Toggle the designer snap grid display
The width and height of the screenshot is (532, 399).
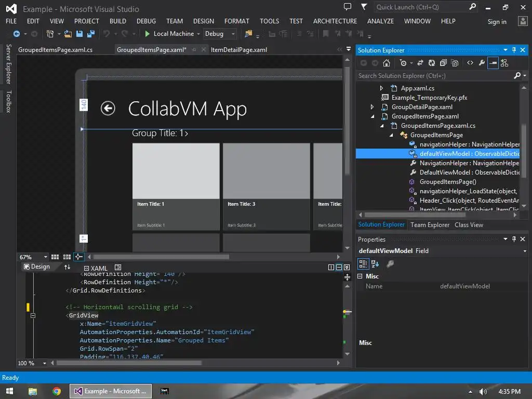click(55, 257)
